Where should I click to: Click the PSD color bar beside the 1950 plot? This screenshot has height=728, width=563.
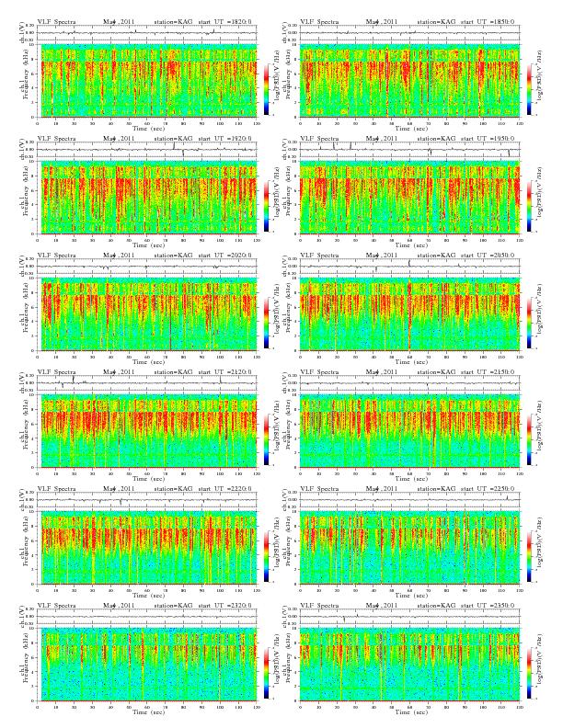[530, 206]
